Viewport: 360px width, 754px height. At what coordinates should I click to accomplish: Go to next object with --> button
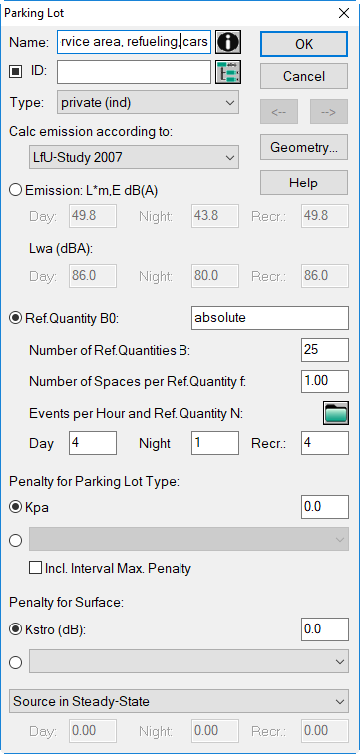pos(329,112)
